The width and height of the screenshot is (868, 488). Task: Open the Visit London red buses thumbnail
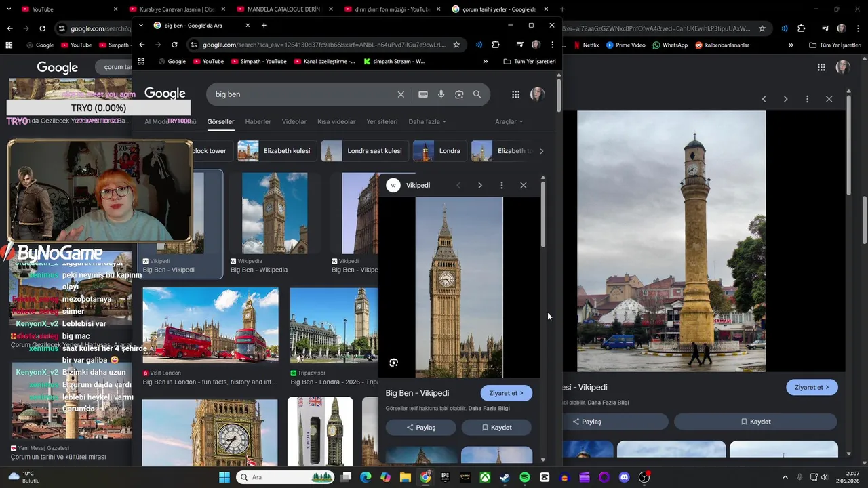point(210,325)
